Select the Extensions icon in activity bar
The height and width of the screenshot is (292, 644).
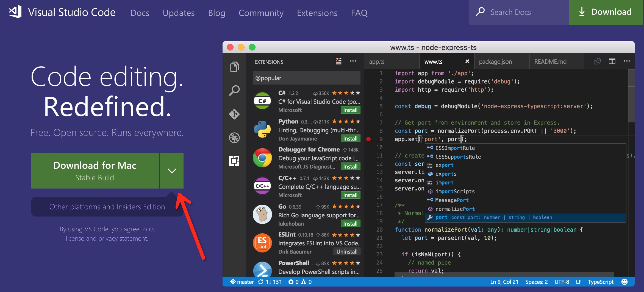(234, 161)
